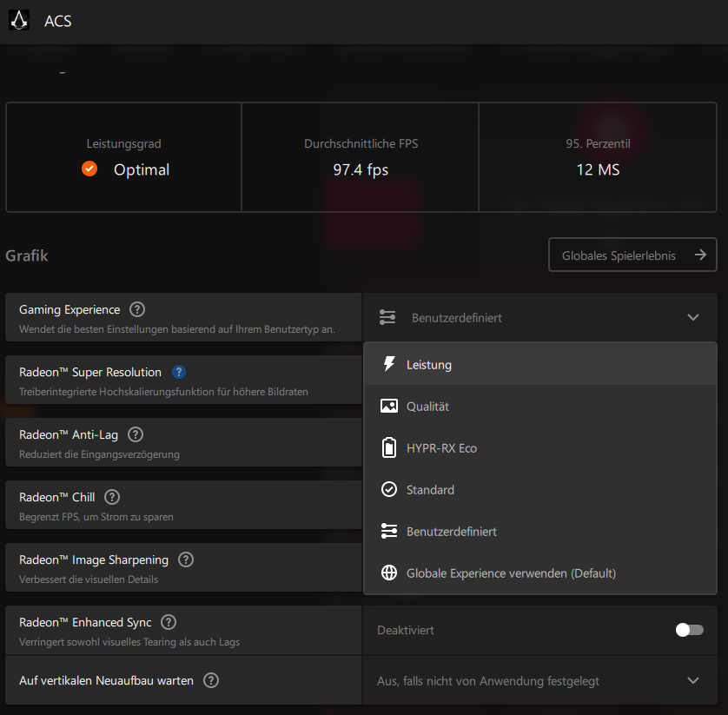Image resolution: width=728 pixels, height=715 pixels.
Task: Click the Leistungsgrad Optimal card
Action: 124,157
